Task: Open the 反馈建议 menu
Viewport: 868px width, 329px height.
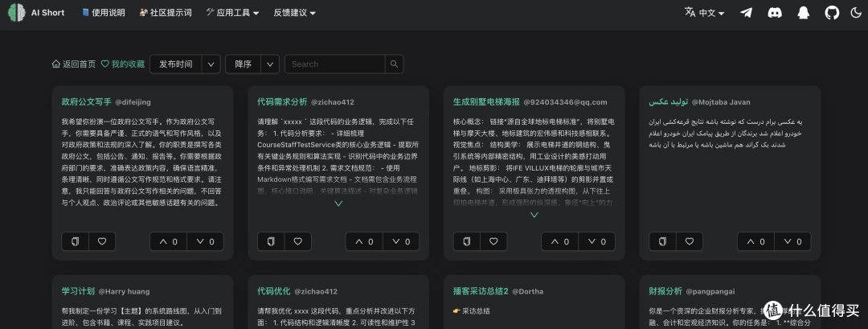Action: 294,13
